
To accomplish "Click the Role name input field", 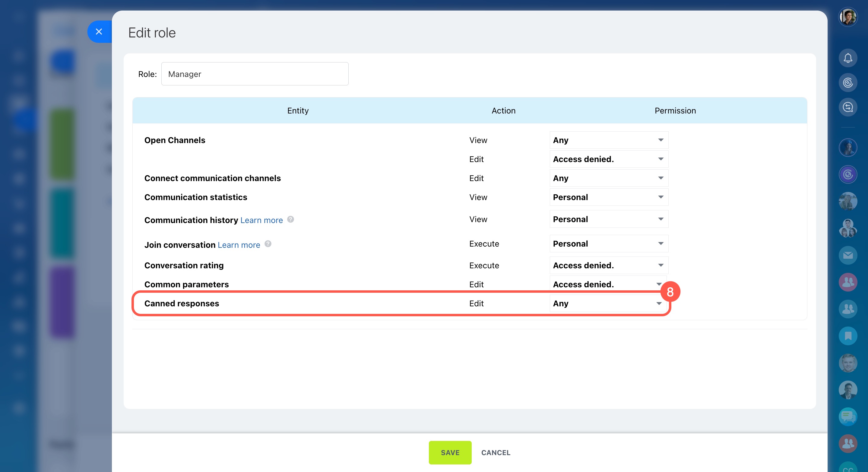I will point(255,74).
